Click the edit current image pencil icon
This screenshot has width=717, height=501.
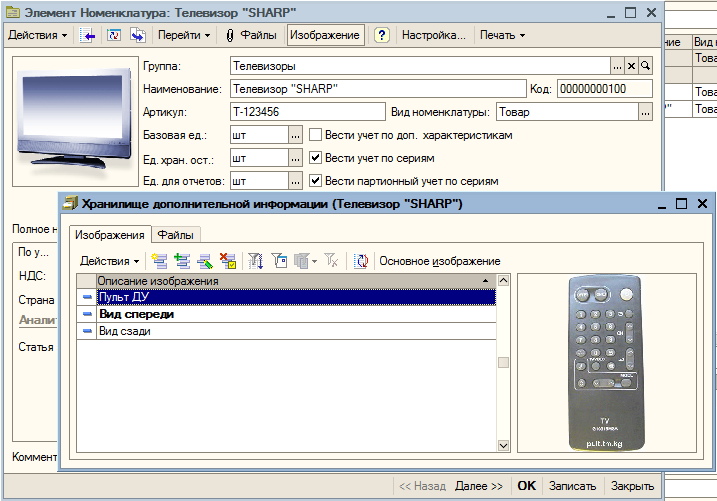click(205, 261)
